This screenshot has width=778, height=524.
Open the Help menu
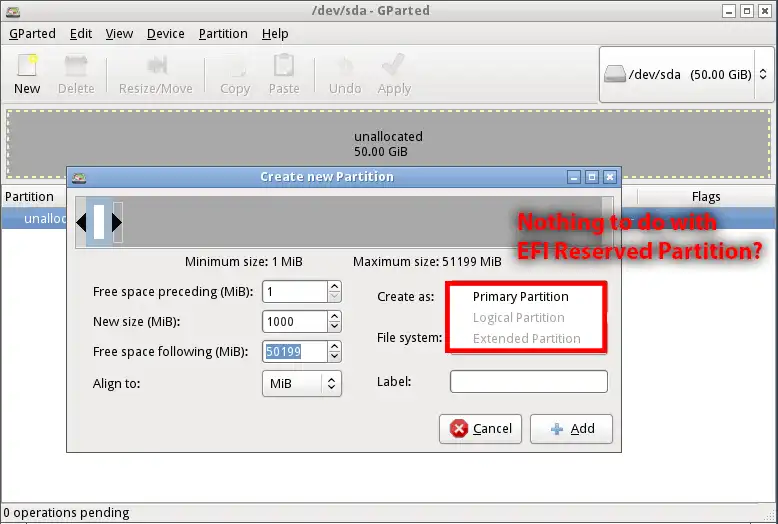point(275,34)
